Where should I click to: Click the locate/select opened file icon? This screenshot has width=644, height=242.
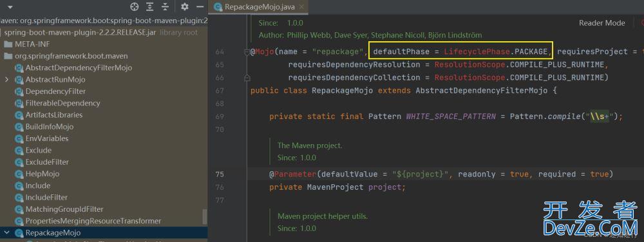tap(135, 6)
